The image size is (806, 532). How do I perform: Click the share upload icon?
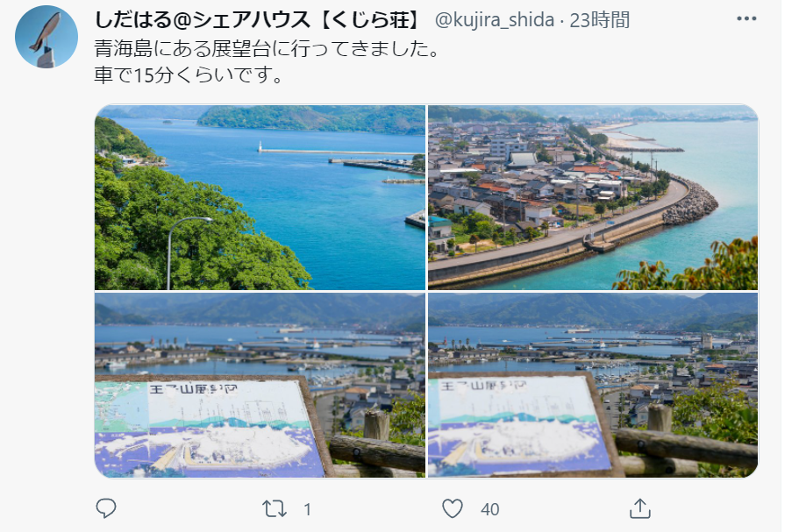pyautogui.click(x=640, y=508)
